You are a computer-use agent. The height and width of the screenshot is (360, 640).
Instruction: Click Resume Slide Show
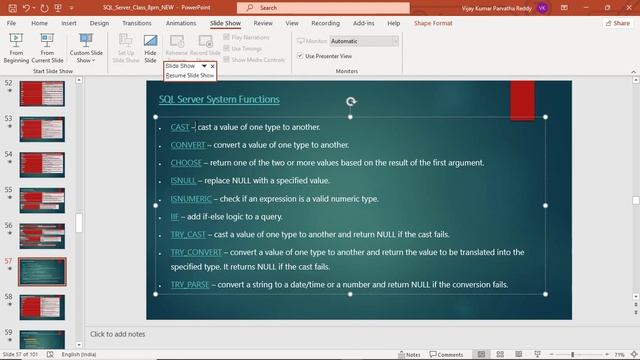click(x=190, y=76)
